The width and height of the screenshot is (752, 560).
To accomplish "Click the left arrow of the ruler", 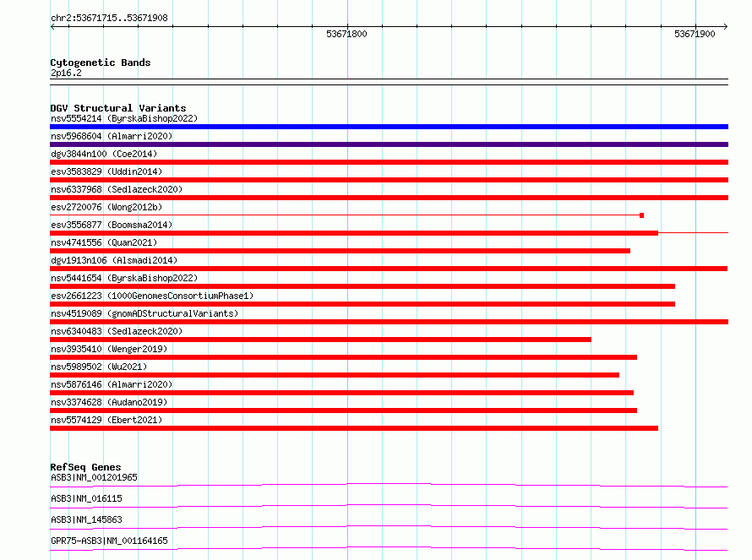I will (52, 26).
